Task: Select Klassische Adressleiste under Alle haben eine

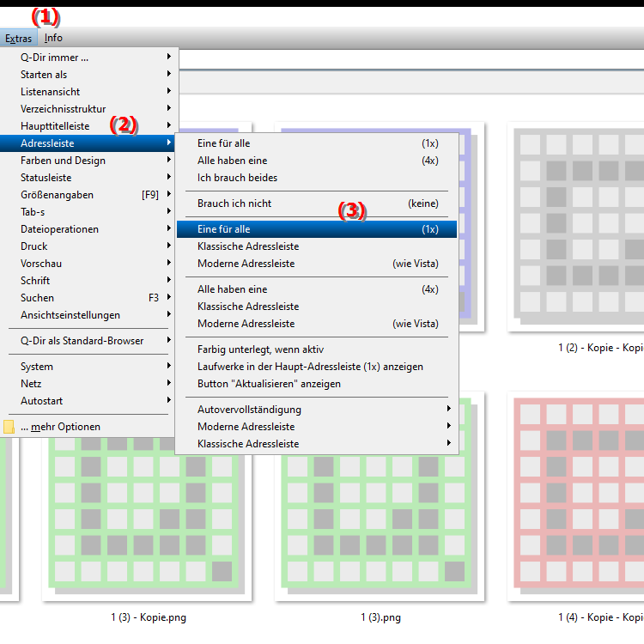Action: [317, 307]
